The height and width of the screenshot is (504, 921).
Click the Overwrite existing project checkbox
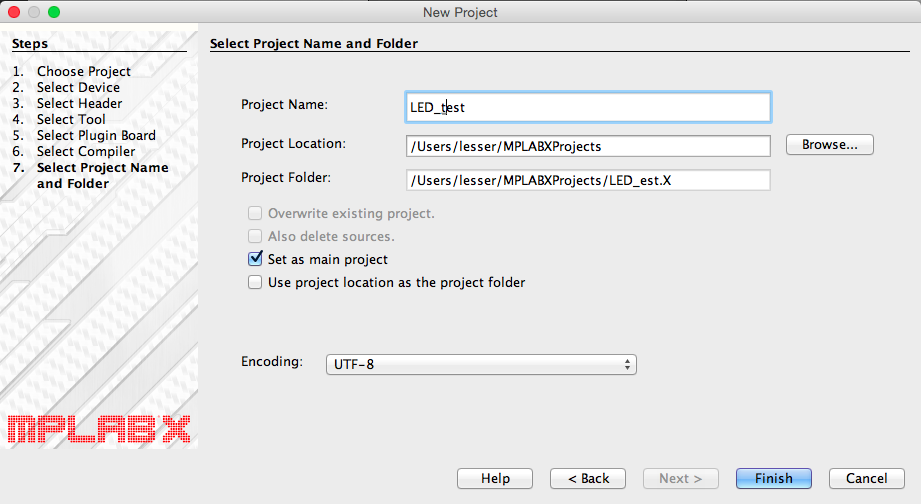tap(255, 213)
